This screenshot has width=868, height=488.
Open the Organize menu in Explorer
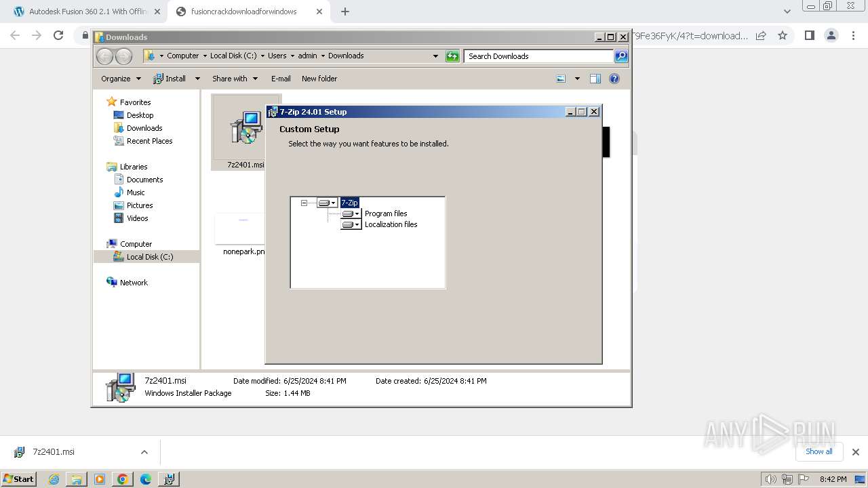pos(121,79)
